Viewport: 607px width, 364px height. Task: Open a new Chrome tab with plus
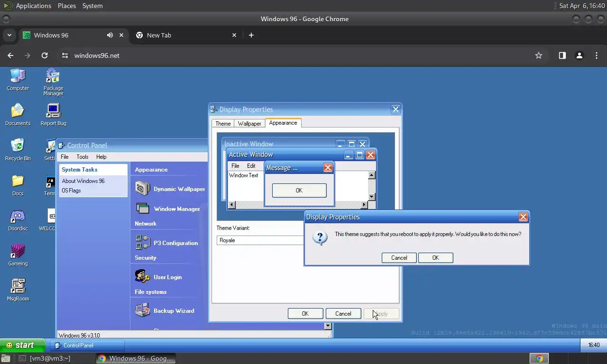point(251,35)
